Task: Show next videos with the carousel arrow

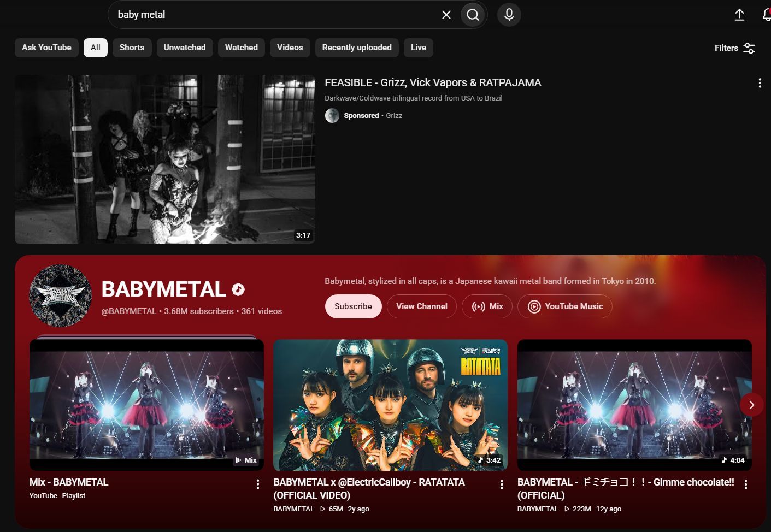Action: pos(751,405)
